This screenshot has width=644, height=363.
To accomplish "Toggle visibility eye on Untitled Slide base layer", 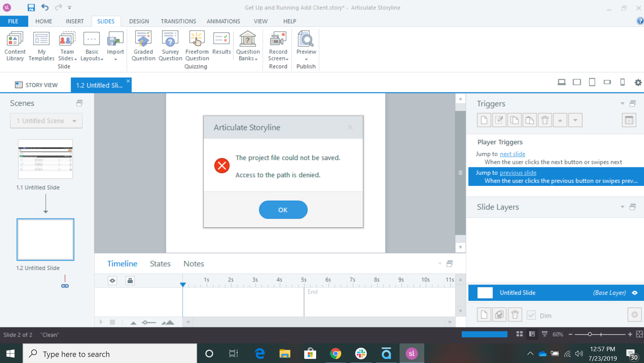I will click(x=635, y=293).
